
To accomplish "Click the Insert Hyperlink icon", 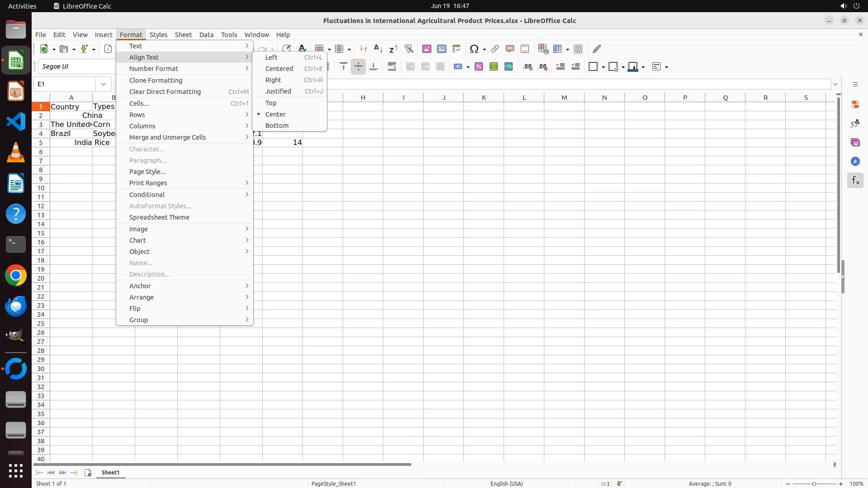I will (x=495, y=49).
